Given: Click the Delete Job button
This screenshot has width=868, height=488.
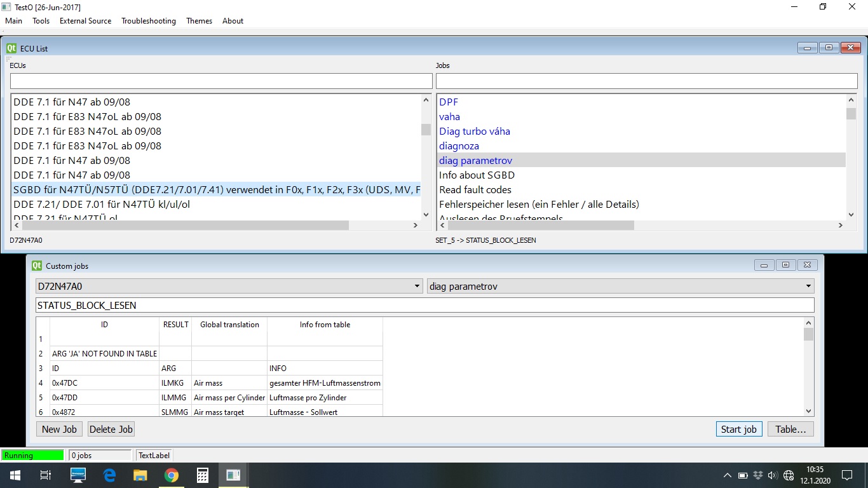Looking at the screenshot, I should pos(111,430).
